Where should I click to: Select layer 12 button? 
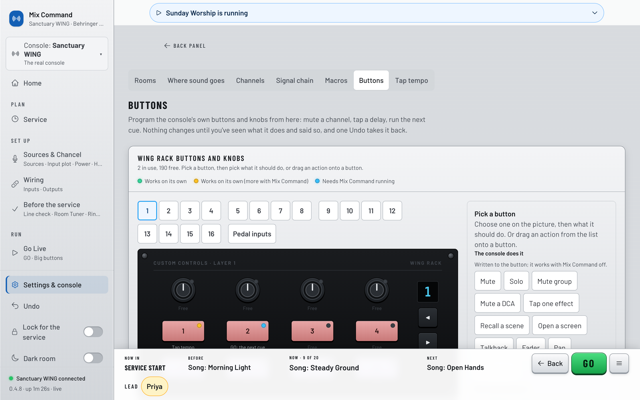(392, 211)
